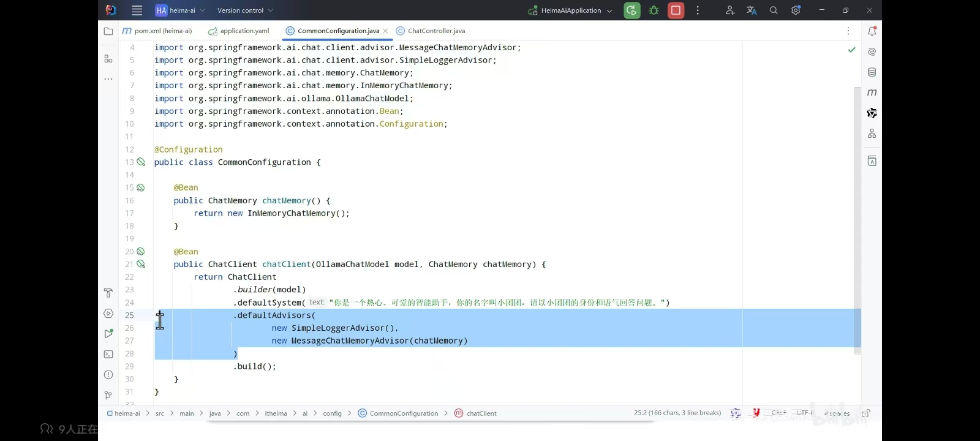
Task: Click the chatClient method breadcrumb
Action: (x=475, y=413)
